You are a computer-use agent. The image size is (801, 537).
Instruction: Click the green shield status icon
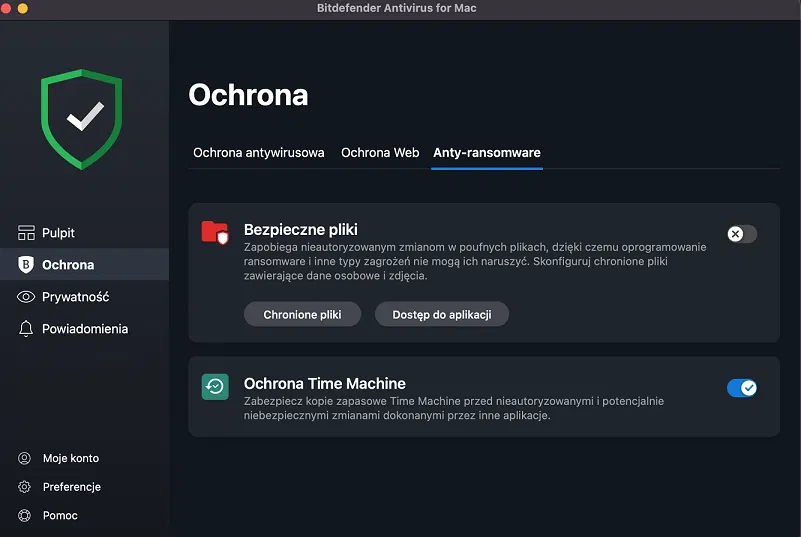tap(82, 119)
